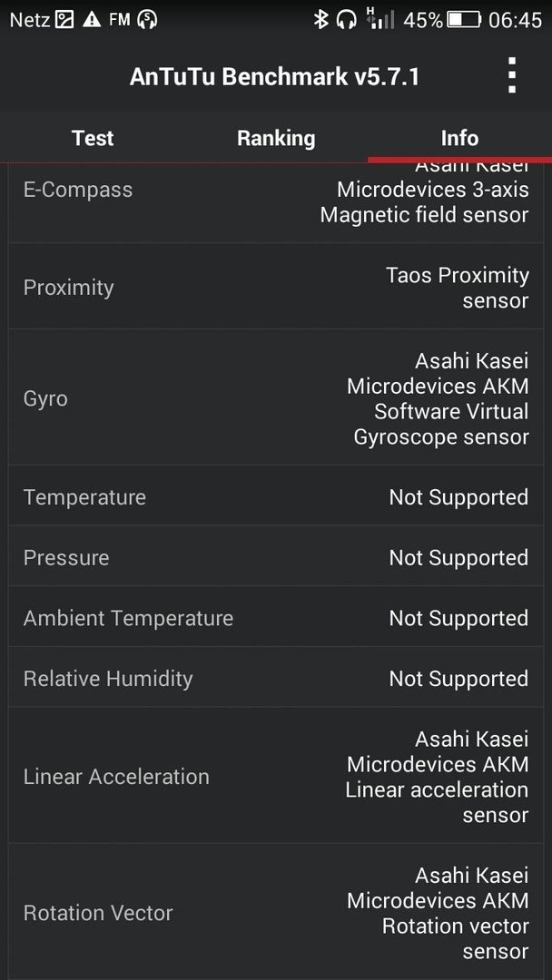This screenshot has width=552, height=980.
Task: Tap the Ambient Temperature row
Action: (x=276, y=617)
